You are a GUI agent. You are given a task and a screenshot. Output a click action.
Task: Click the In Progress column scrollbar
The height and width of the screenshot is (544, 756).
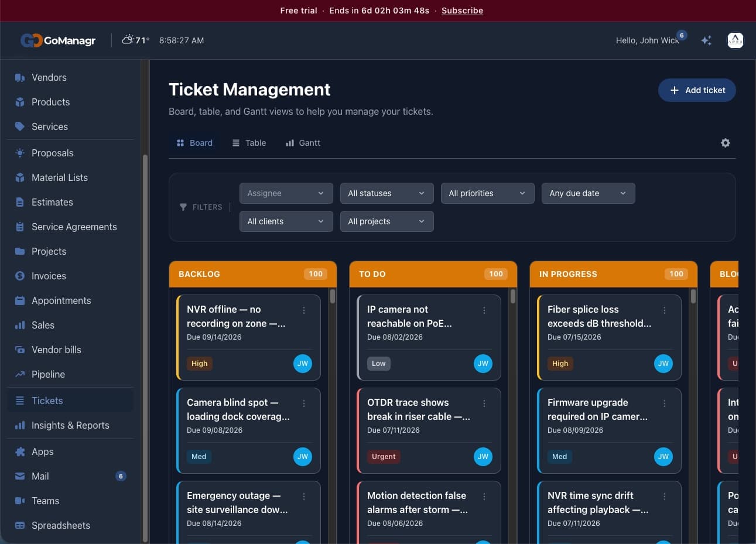click(693, 296)
